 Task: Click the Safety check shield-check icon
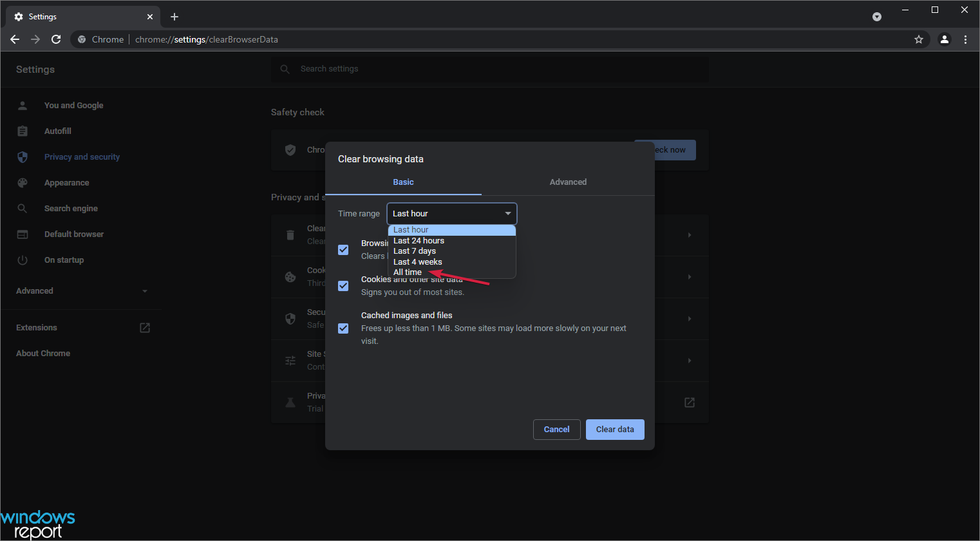[x=290, y=150]
